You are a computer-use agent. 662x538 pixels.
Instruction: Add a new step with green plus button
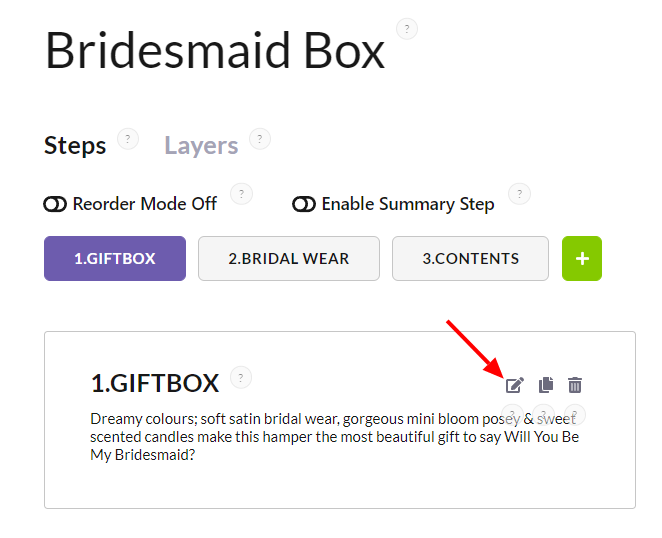pos(582,259)
